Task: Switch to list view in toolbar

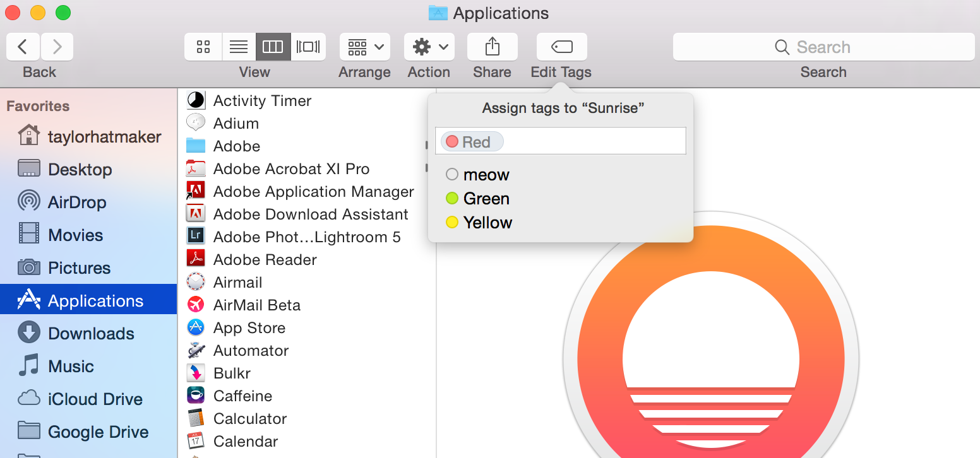Action: click(239, 47)
